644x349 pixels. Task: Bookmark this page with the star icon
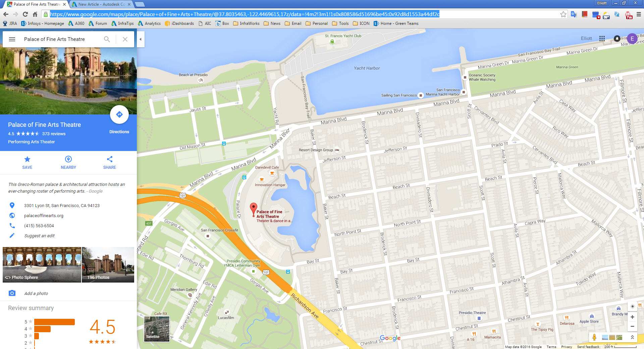tap(563, 14)
